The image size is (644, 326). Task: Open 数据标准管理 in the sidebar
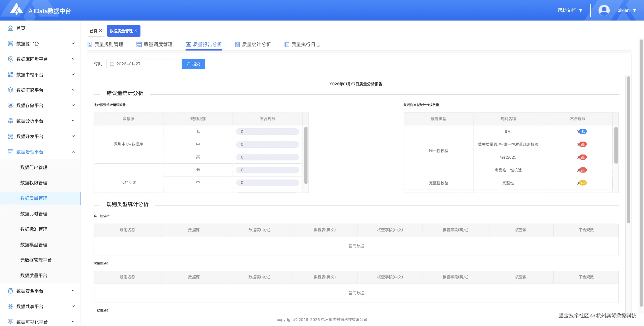click(x=34, y=229)
